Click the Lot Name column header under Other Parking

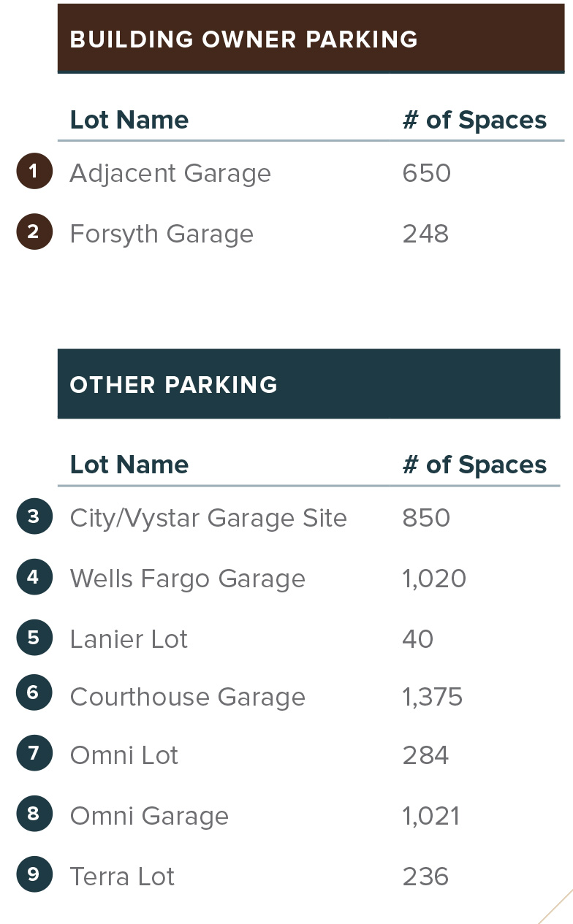(x=129, y=465)
